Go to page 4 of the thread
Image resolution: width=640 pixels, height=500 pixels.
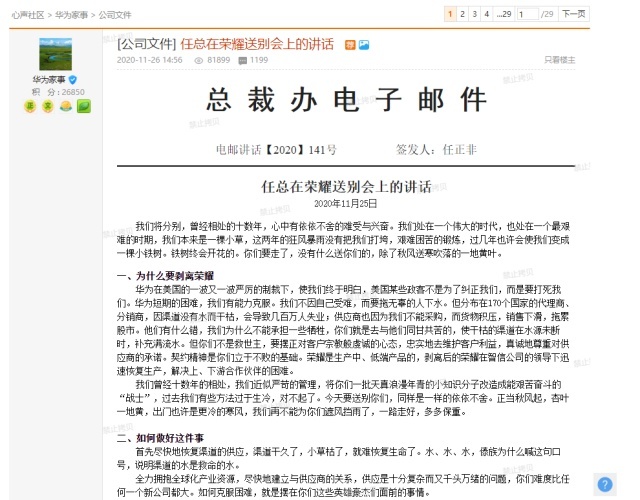pyautogui.click(x=486, y=14)
